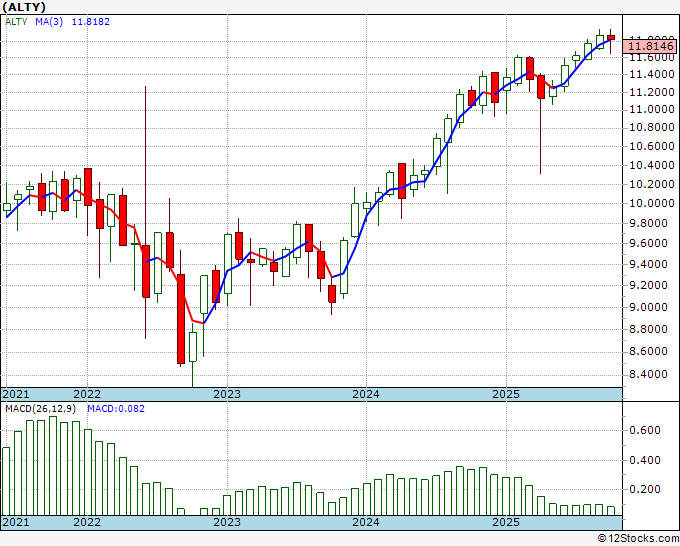
Task: Click the 2021 label on the MACD axis
Action: click(x=16, y=522)
